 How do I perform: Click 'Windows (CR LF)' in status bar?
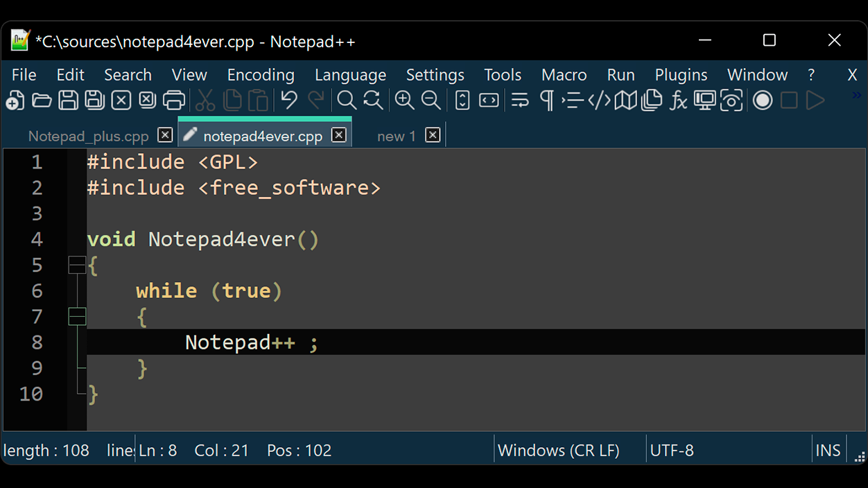coord(559,451)
